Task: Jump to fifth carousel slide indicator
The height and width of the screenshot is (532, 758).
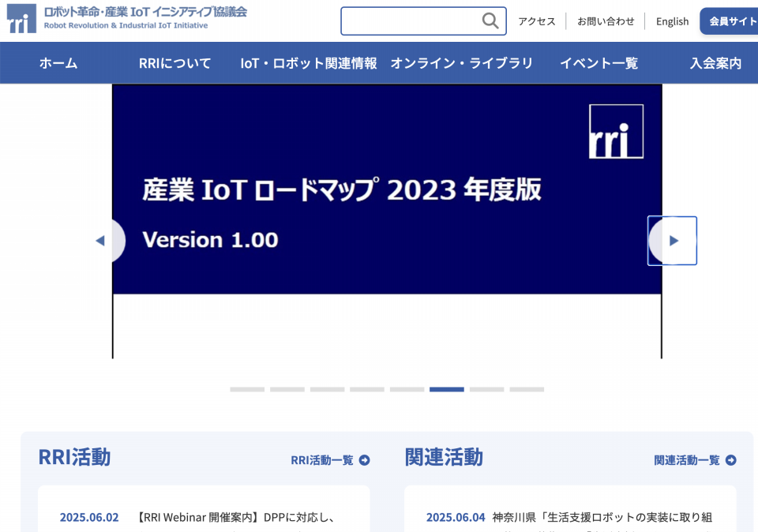Action: [x=407, y=389]
